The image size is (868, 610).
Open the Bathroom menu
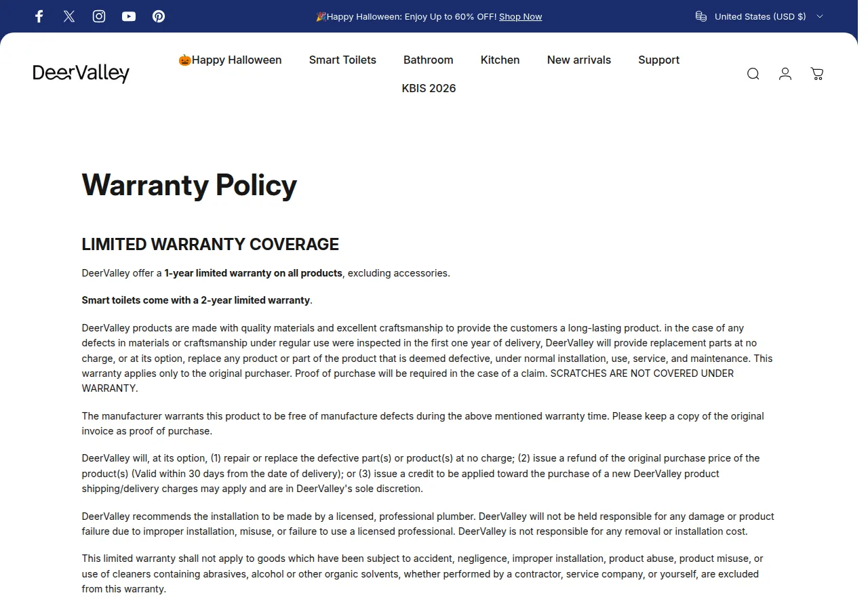[429, 60]
